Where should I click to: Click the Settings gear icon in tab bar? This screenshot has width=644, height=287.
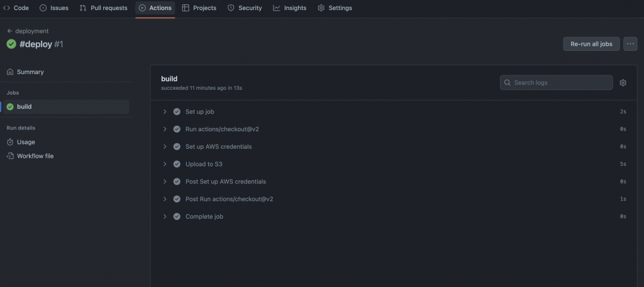coord(321,8)
